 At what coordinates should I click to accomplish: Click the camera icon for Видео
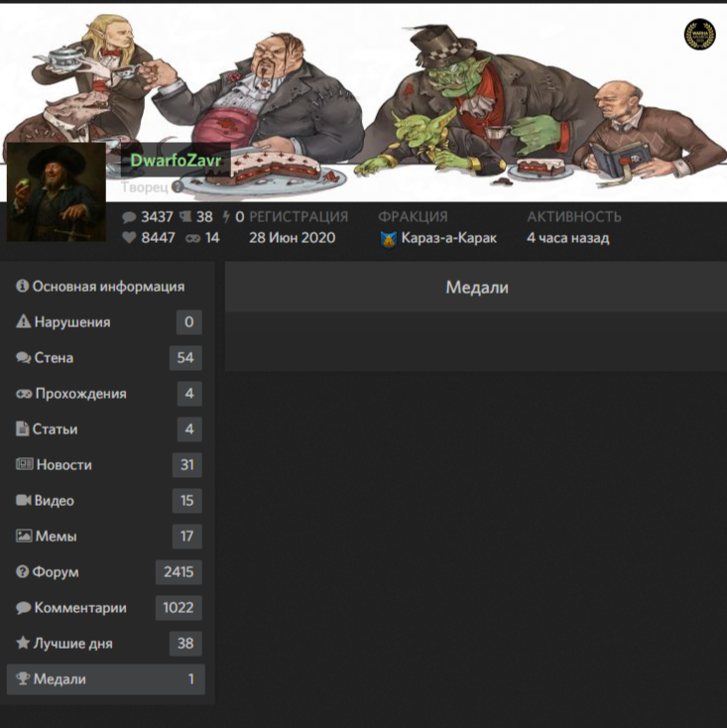pyautogui.click(x=23, y=500)
